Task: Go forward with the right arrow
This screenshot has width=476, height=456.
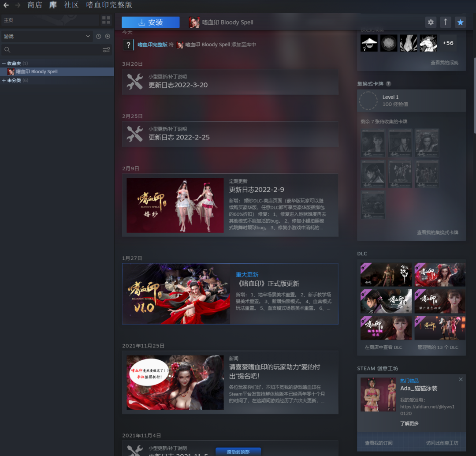Action: tap(18, 5)
